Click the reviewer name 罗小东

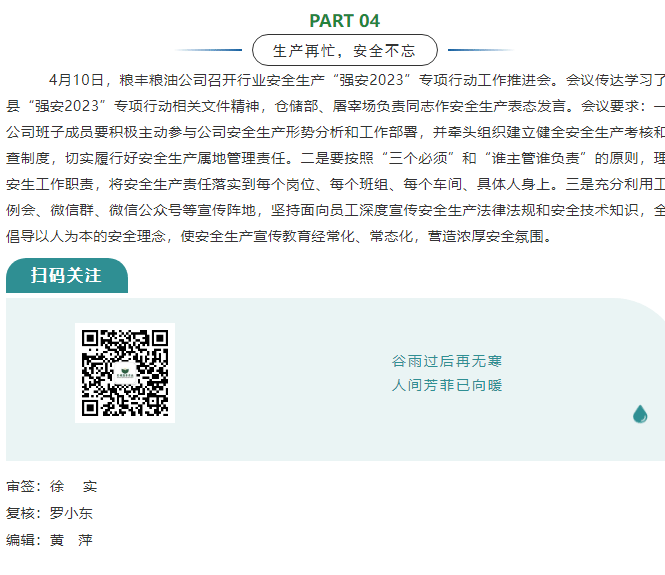pyautogui.click(x=73, y=514)
